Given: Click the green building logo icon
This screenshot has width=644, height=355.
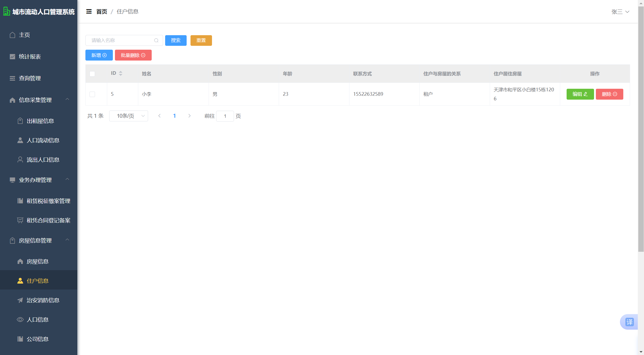Looking at the screenshot, I should tap(6, 11).
